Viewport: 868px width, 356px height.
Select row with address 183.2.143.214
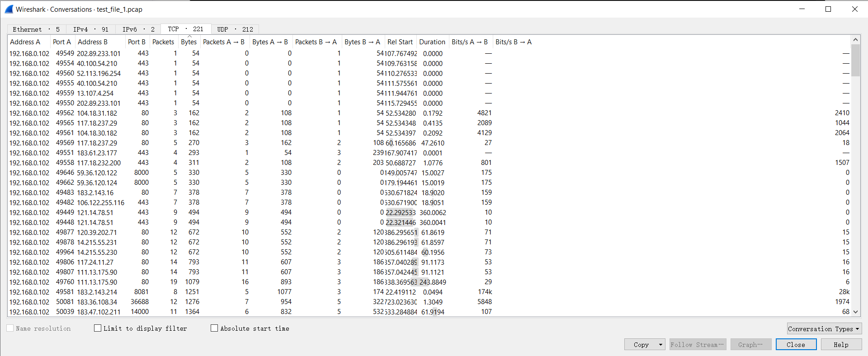tap(429, 292)
